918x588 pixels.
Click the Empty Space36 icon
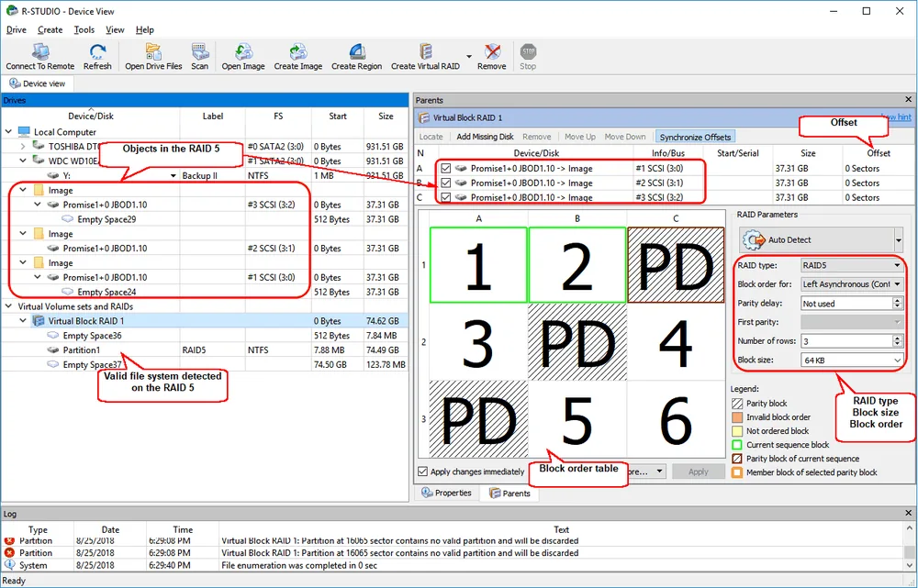53,335
